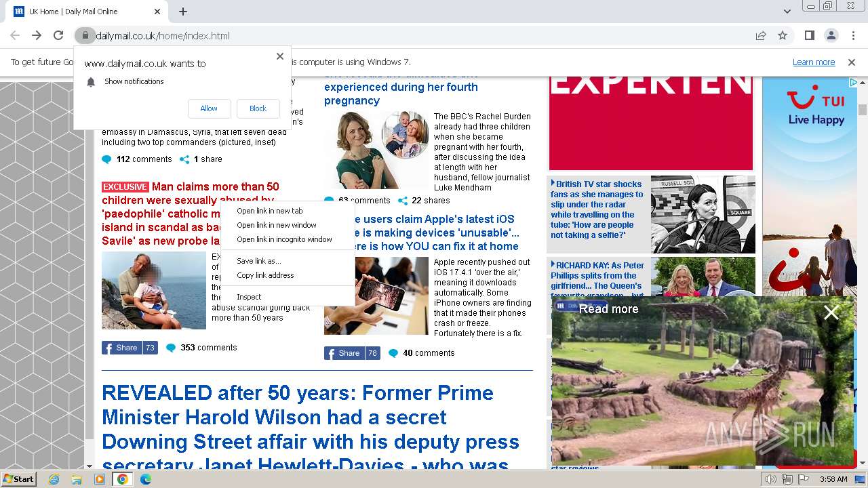Select Open link in new tab
The image size is (868, 488).
tap(288, 211)
